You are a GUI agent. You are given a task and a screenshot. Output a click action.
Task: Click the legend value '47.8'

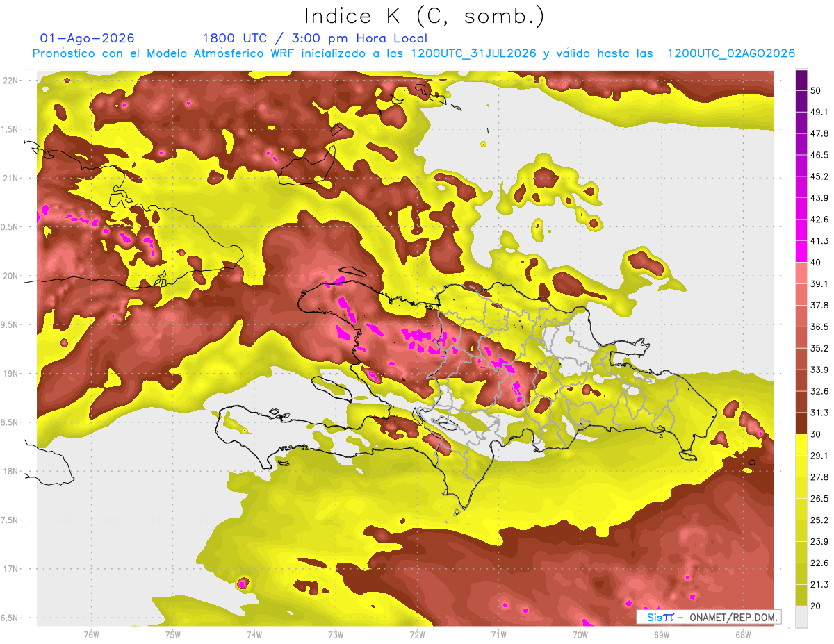819,133
